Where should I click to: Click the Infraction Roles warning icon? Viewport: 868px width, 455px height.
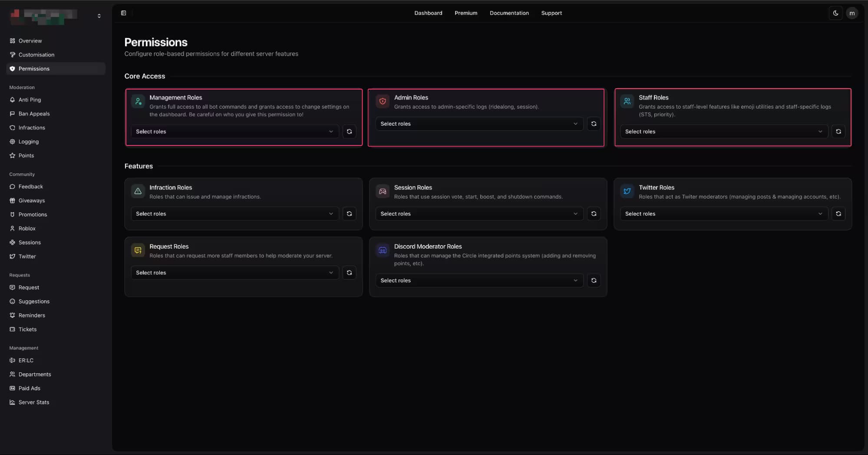tap(138, 191)
